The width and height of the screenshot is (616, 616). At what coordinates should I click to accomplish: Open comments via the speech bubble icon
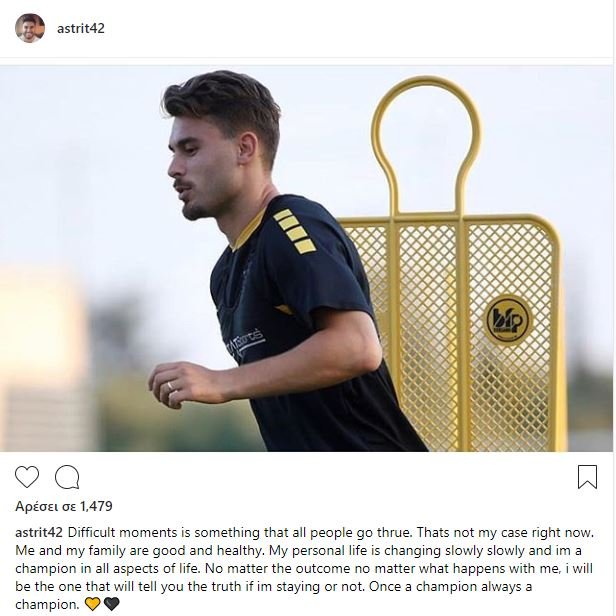pyautogui.click(x=67, y=477)
